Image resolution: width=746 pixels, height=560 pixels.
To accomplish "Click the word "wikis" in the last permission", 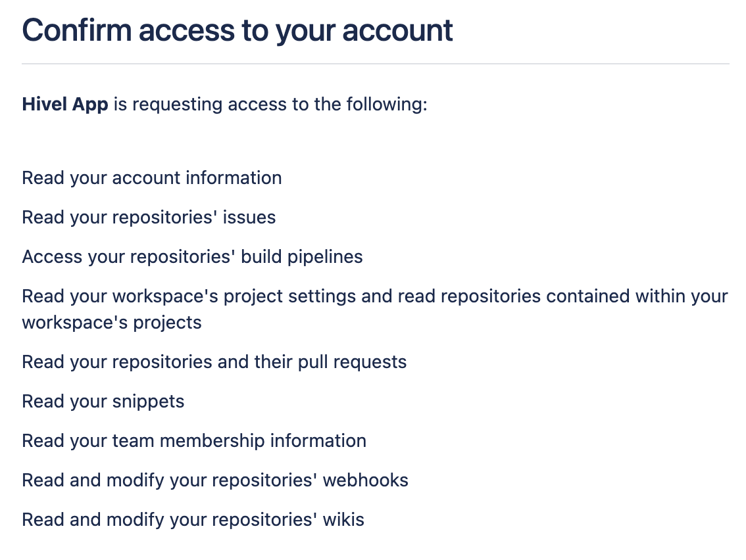I will point(343,520).
